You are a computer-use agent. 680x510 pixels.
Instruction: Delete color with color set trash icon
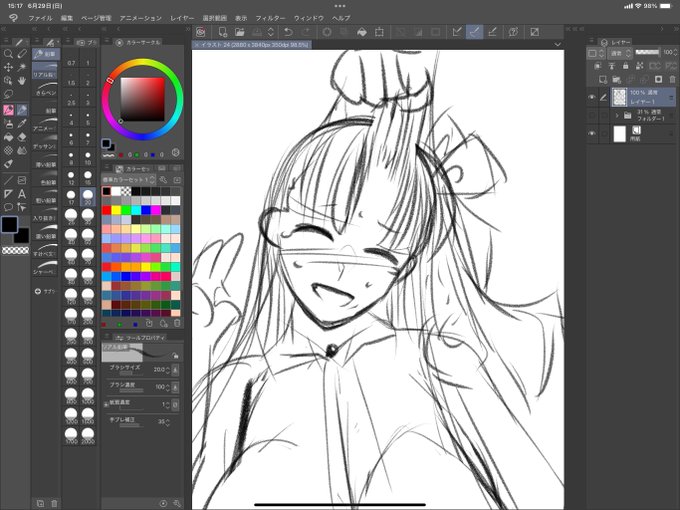(177, 323)
